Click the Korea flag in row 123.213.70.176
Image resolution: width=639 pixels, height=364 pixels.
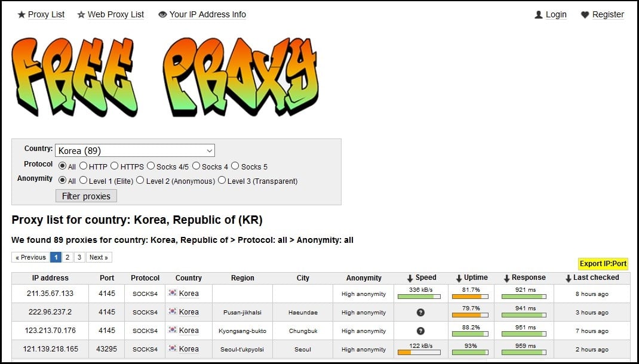click(x=173, y=329)
